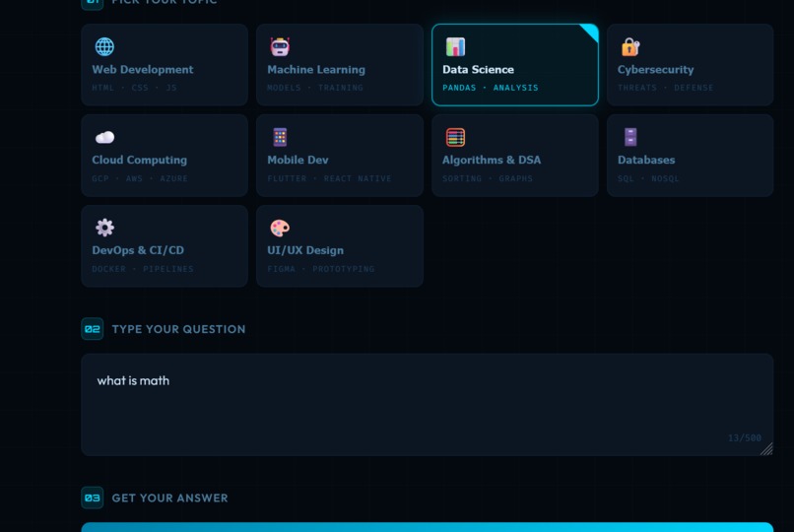Click the 'GCP · AWS · AZURE' subtitle
Screen dimensions: 794x532
click(140, 178)
